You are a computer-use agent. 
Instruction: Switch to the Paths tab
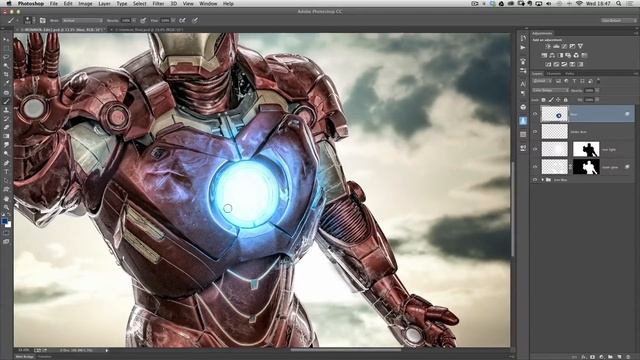[570, 74]
